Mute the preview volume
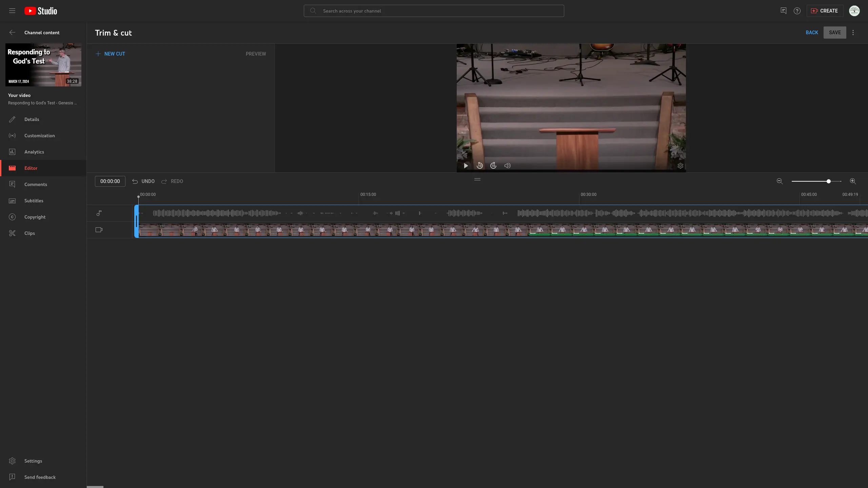This screenshot has width=868, height=488. point(507,166)
